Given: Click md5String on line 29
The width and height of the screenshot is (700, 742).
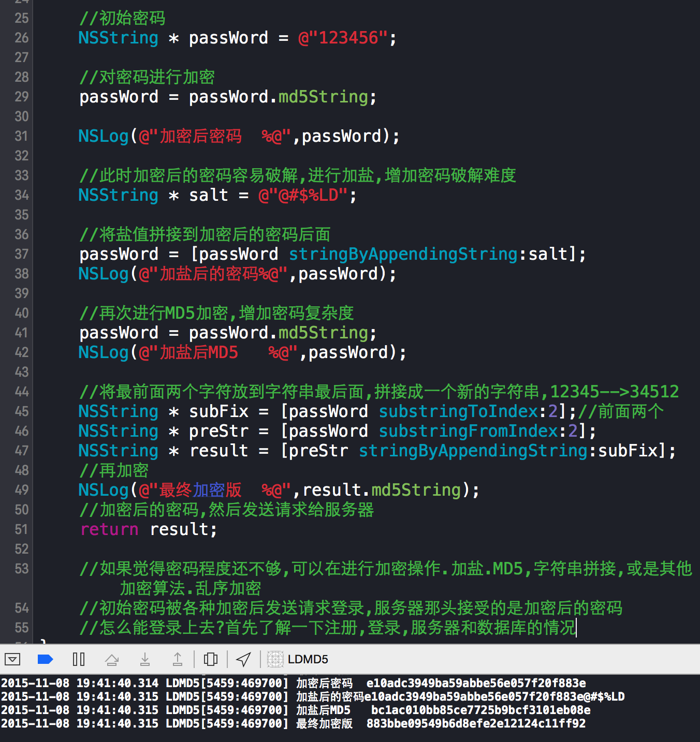Looking at the screenshot, I should click(324, 97).
